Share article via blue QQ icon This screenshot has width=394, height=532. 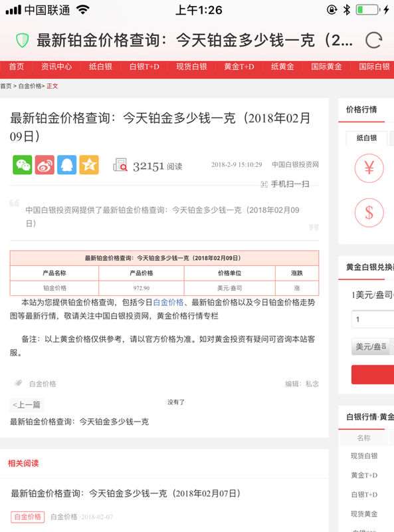tap(67, 165)
